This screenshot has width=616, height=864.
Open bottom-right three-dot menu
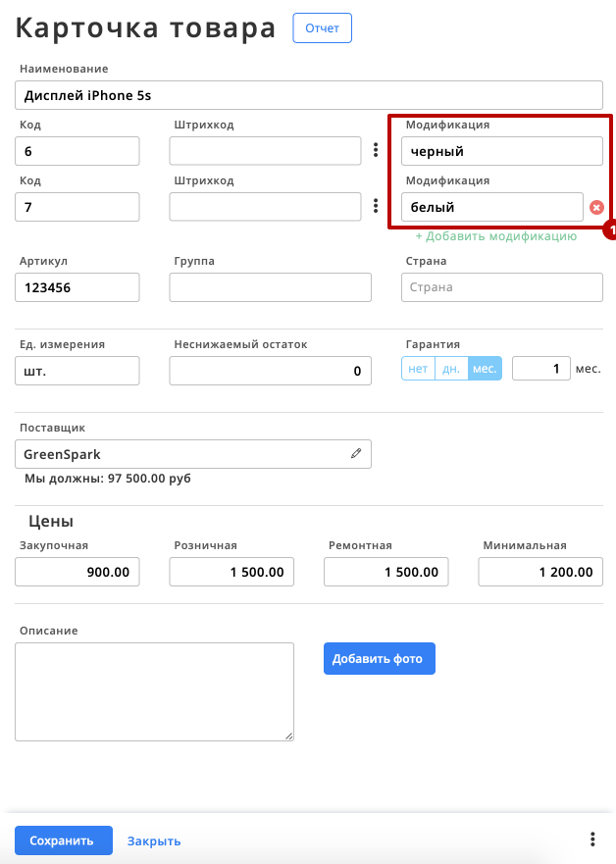592,839
